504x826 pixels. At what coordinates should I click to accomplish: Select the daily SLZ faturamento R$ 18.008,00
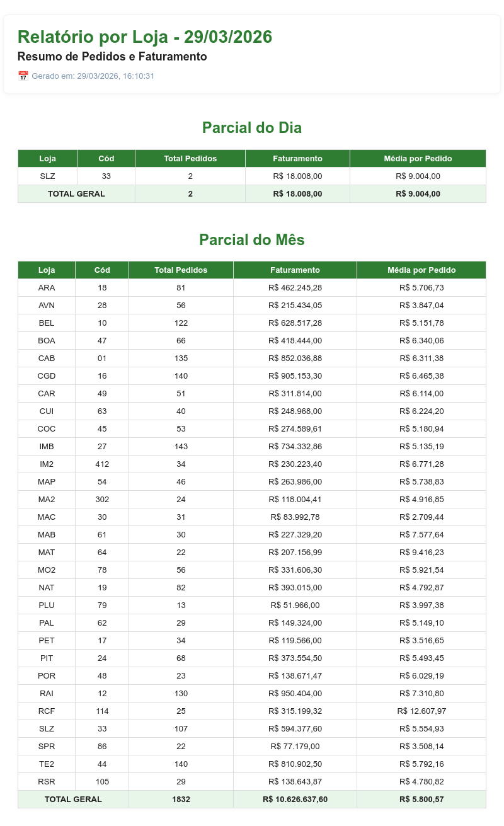point(297,176)
